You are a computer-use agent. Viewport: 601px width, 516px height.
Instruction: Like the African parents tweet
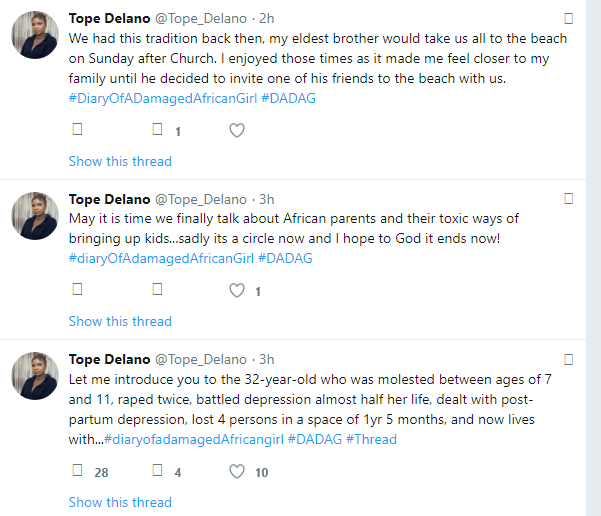pos(237,291)
